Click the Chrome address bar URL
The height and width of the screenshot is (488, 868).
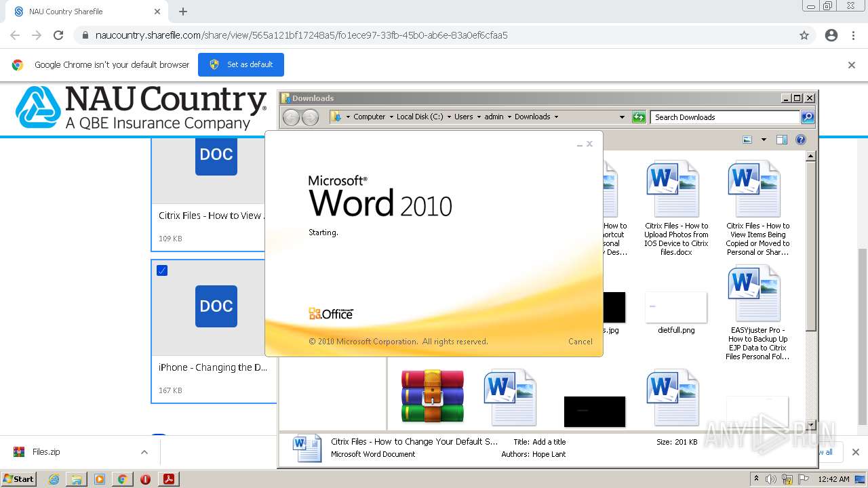[x=302, y=35]
